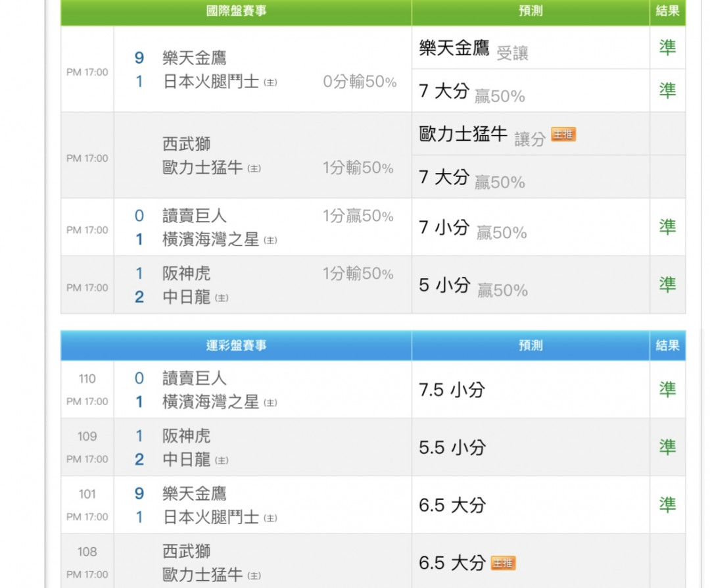The image size is (710, 588).
Task: Click match number 108 in 運彩盤賽事
Action: click(87, 552)
